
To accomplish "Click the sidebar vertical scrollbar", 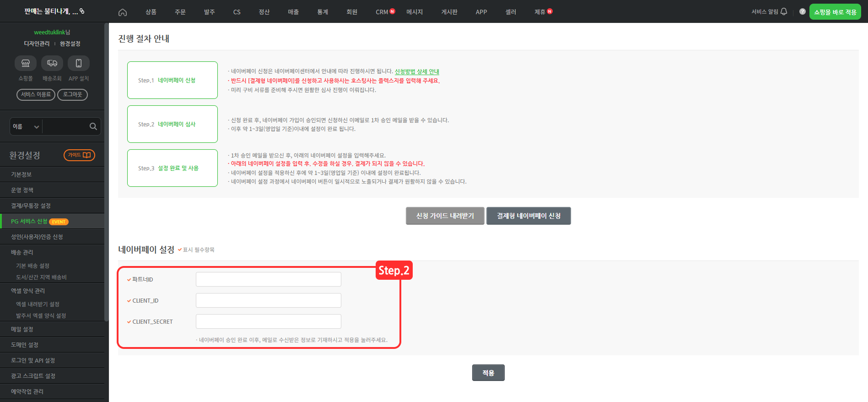I will 107,172.
